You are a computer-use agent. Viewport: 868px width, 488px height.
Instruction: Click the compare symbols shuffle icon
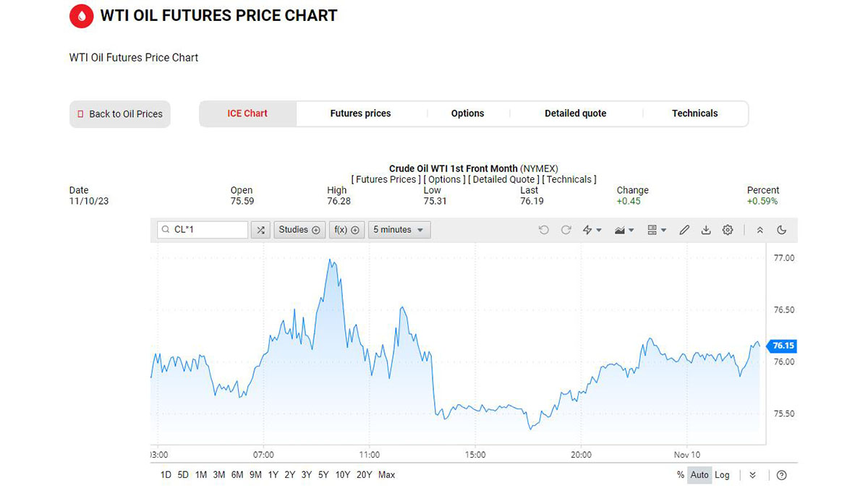[260, 230]
